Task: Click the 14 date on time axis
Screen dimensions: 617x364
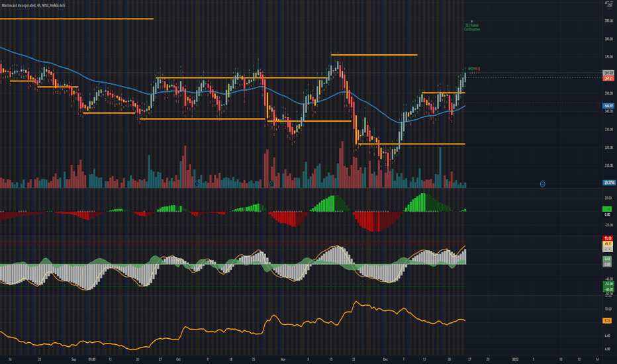Action: (597, 359)
